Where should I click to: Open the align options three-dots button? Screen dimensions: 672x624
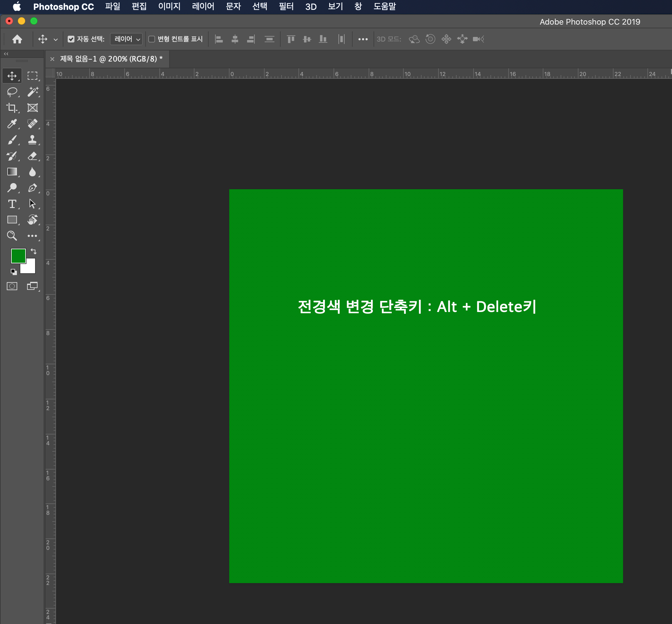[363, 39]
